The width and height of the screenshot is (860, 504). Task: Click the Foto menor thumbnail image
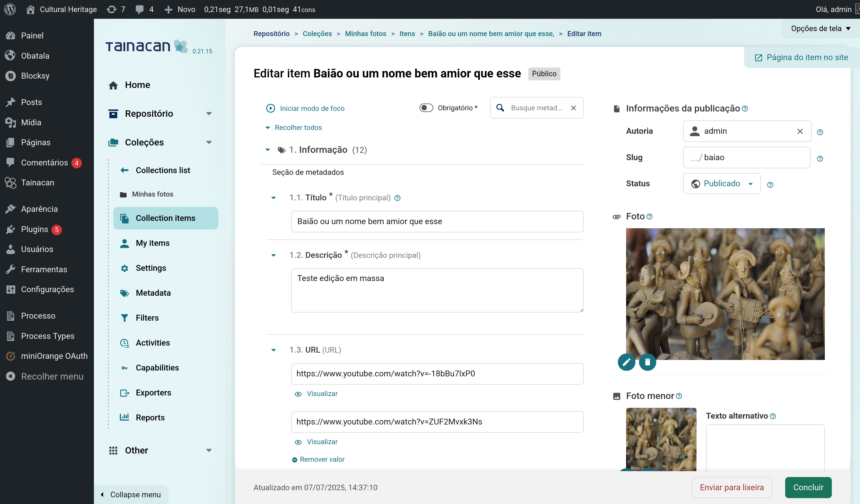[x=661, y=439]
